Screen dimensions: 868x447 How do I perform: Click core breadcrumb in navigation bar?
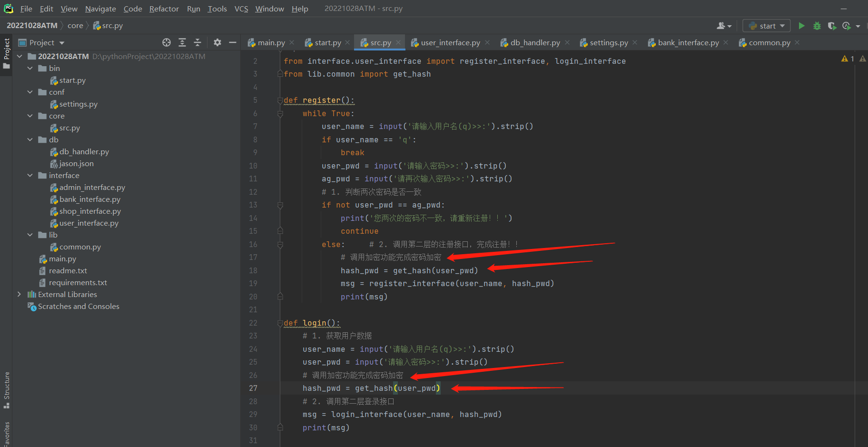[x=75, y=25]
